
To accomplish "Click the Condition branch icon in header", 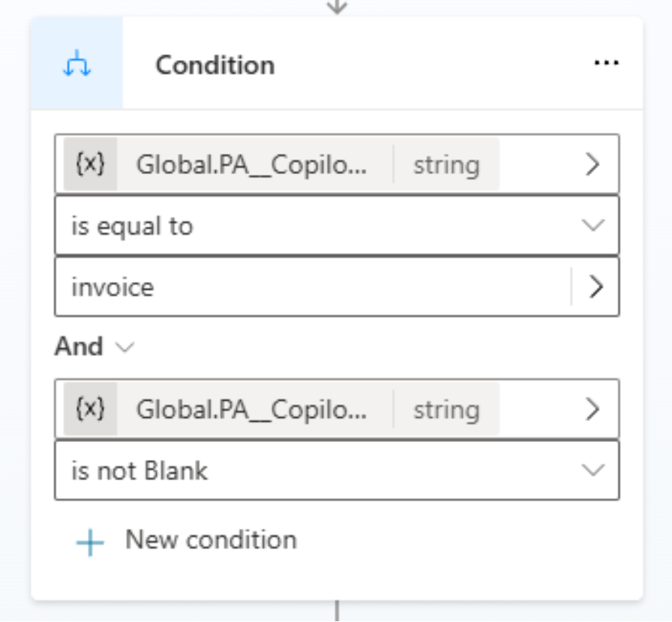I will (x=76, y=64).
